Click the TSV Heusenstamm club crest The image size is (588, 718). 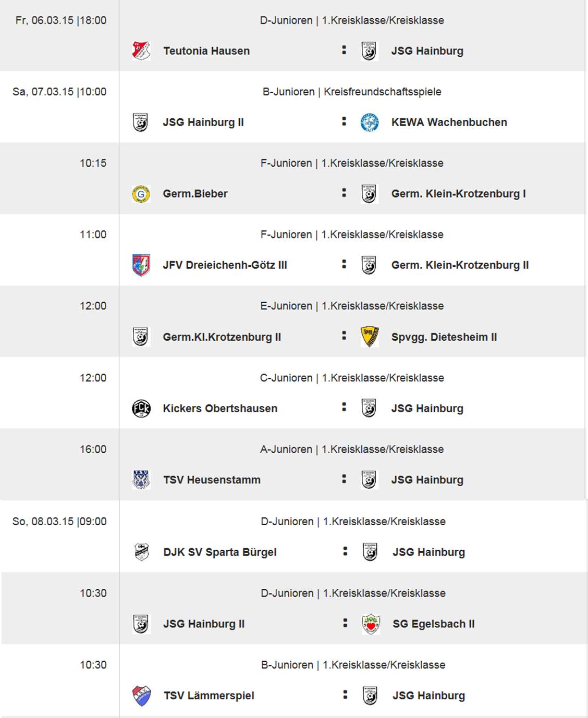point(141,479)
